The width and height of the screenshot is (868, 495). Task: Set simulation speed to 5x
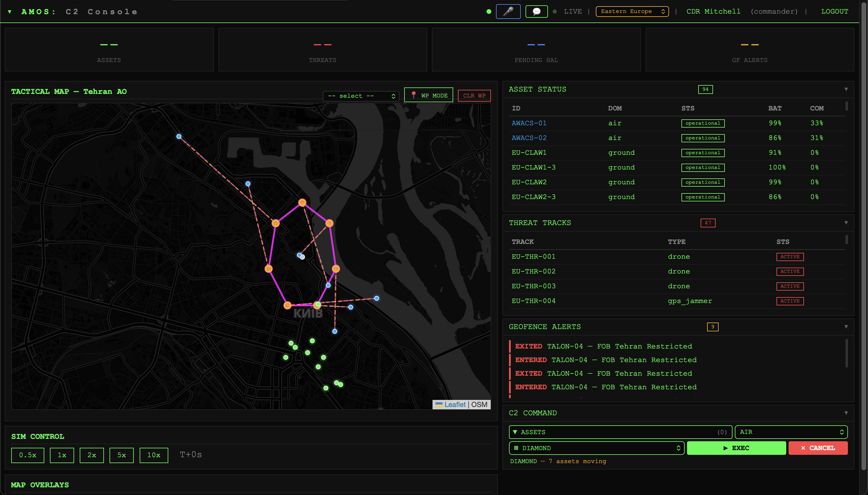point(122,455)
